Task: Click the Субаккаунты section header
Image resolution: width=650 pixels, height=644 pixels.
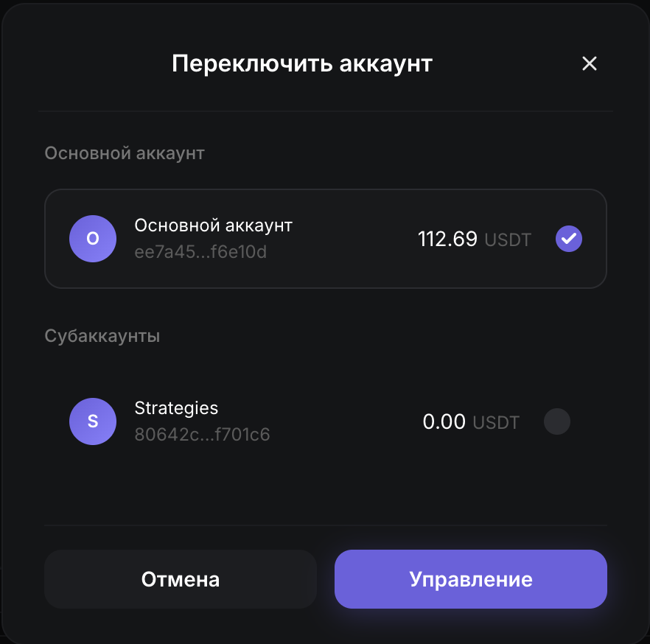Action: coord(102,336)
